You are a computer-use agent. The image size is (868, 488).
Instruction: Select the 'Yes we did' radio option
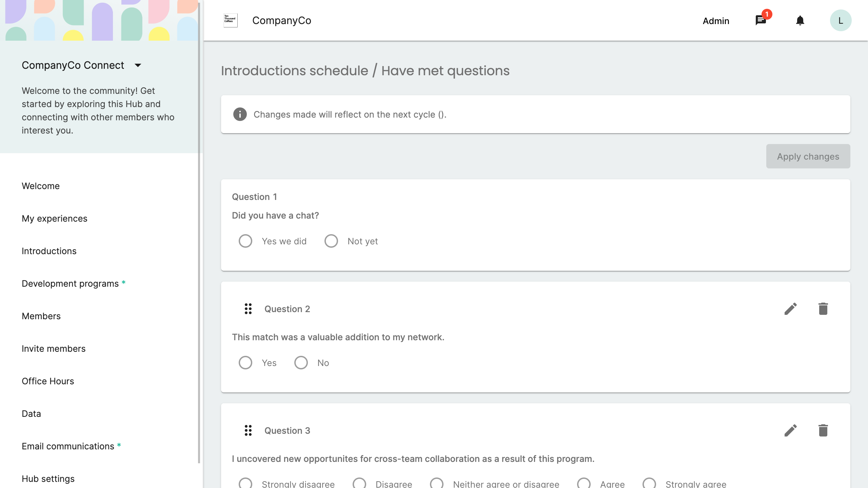click(245, 241)
